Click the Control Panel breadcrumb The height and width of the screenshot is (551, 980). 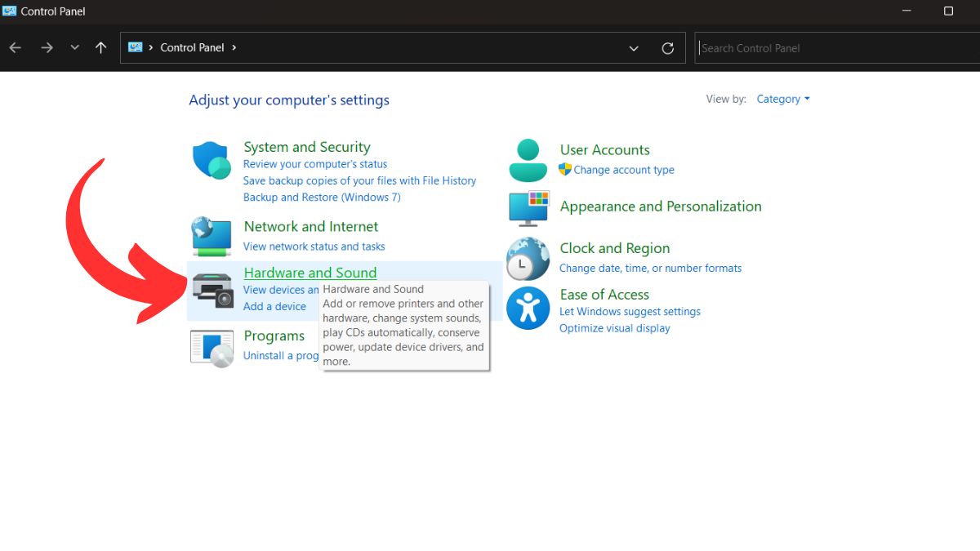192,47
